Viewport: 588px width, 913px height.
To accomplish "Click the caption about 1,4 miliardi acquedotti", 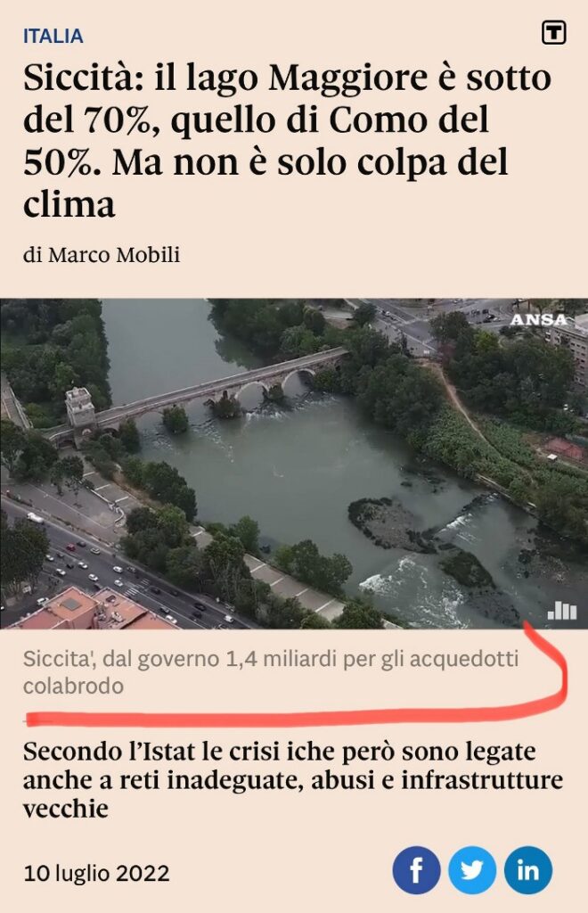I will 271,672.
